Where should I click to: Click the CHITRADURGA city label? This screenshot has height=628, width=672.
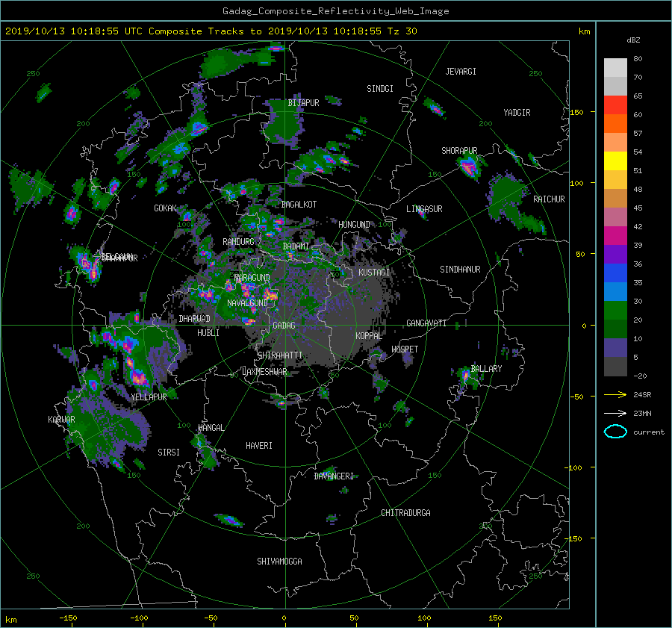(x=405, y=513)
